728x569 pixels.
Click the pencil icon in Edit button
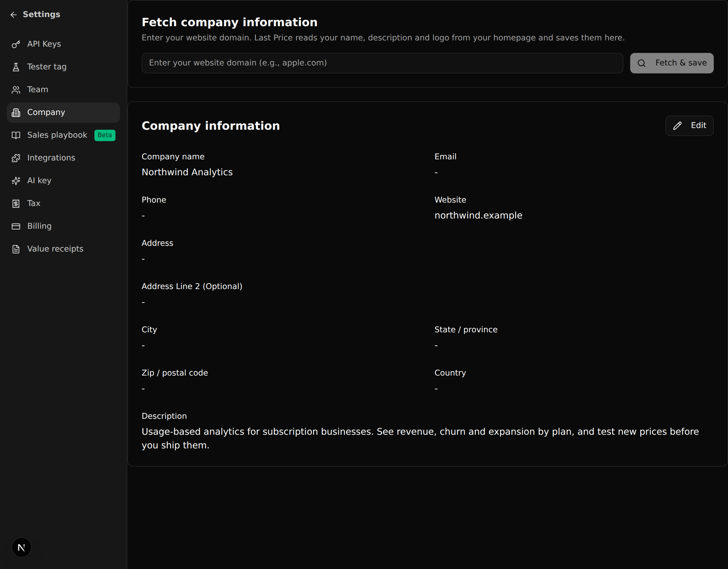[677, 126]
